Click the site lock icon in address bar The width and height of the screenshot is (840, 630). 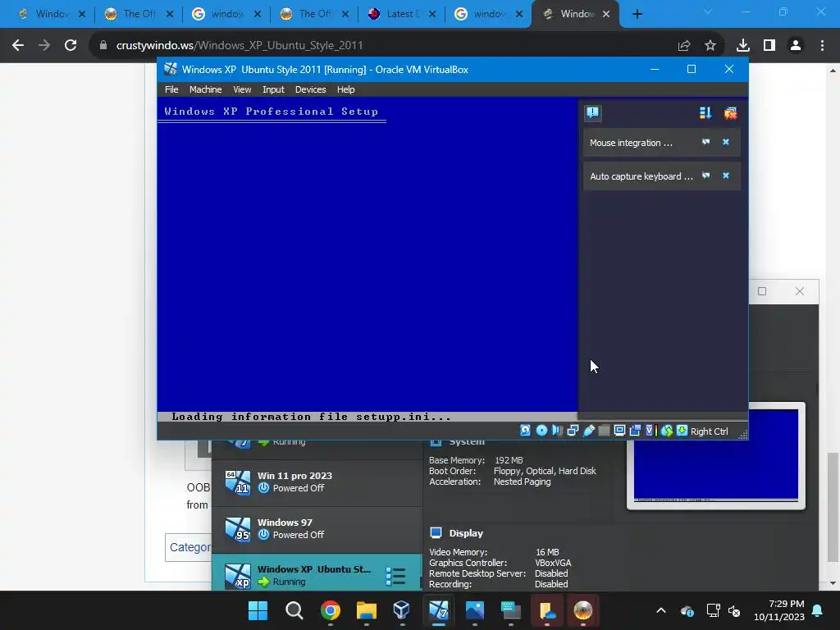(103, 46)
